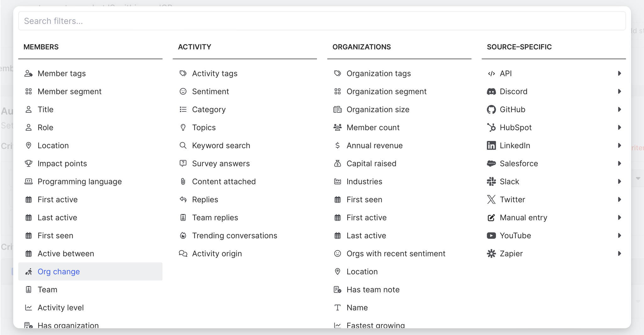Viewport: 644px width, 335px height.
Task: Expand the API submenu arrow
Action: (619, 74)
